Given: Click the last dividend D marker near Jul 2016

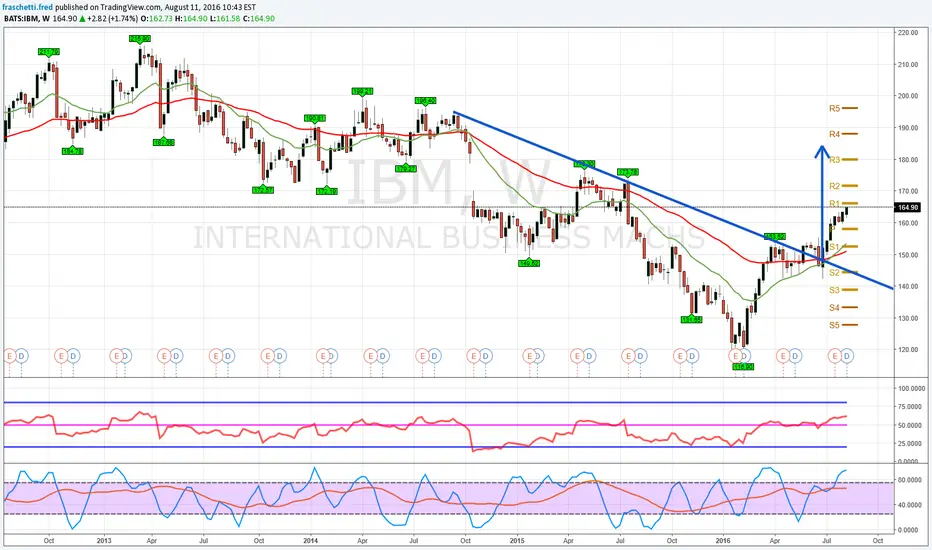Looking at the screenshot, I should [x=847, y=356].
